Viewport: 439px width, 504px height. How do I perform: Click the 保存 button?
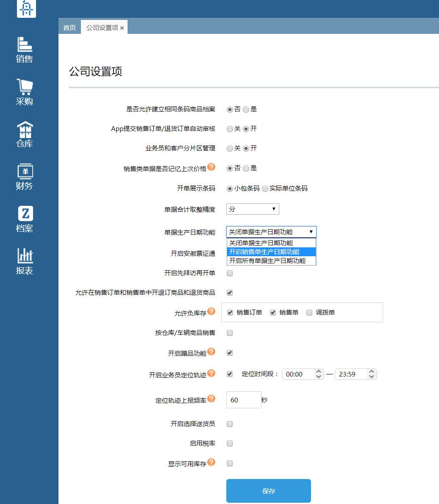(x=268, y=490)
